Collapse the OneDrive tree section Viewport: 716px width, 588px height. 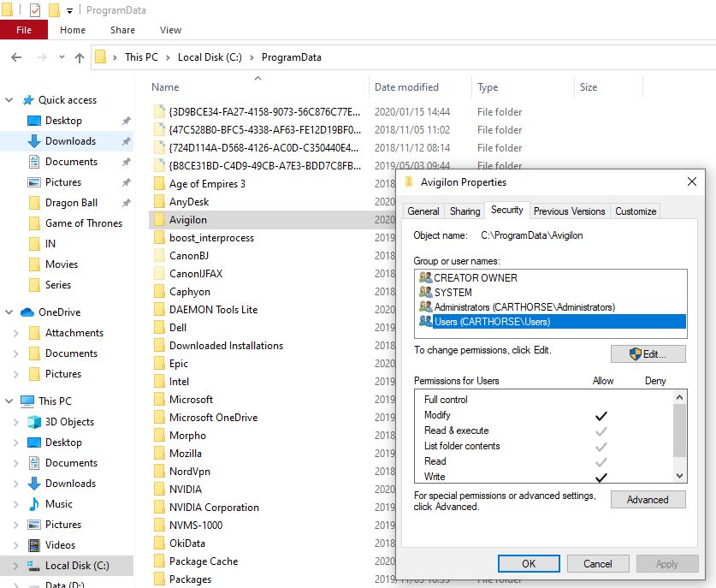click(x=9, y=312)
